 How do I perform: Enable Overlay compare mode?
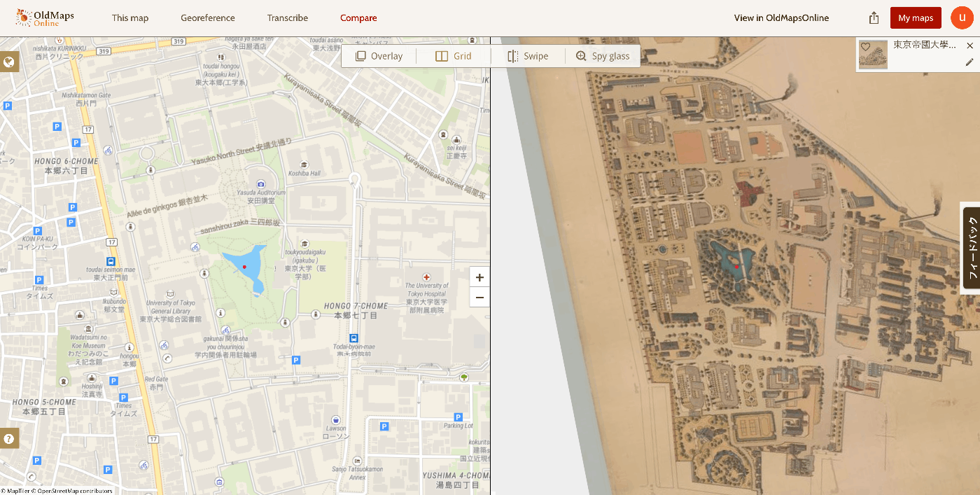pos(379,56)
